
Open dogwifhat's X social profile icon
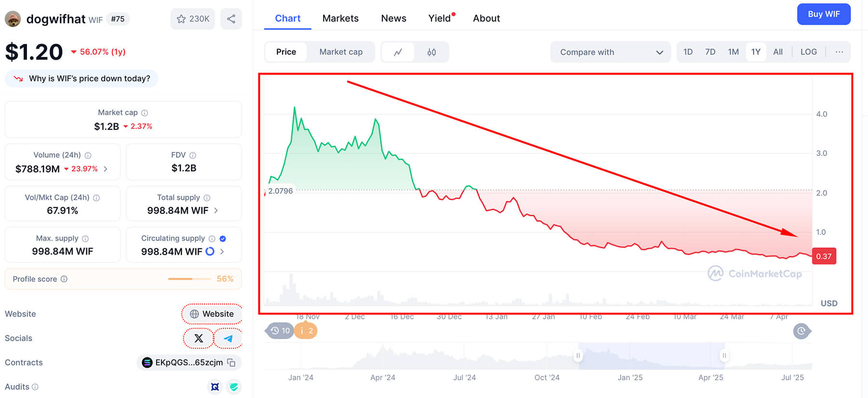point(198,338)
